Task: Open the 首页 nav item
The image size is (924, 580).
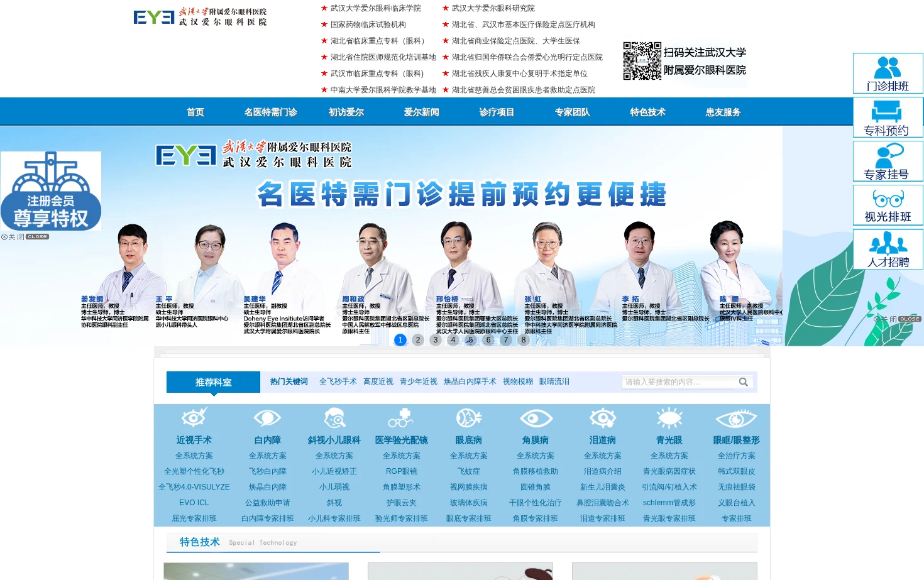Action: pos(195,112)
